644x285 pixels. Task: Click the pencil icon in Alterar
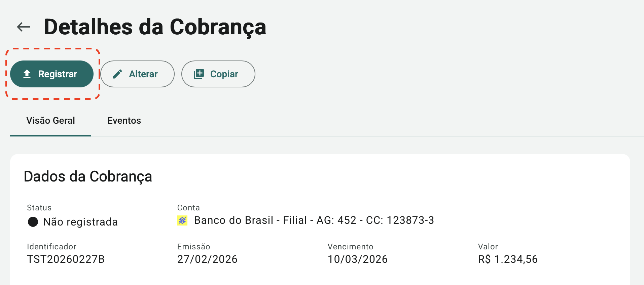[117, 74]
